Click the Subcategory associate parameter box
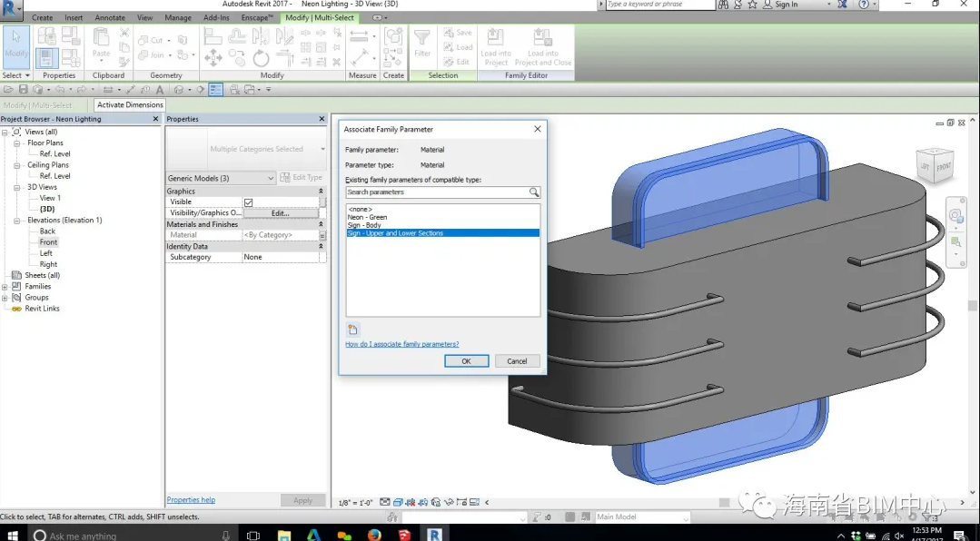Screen dimensions: 980x541 [x=322, y=257]
